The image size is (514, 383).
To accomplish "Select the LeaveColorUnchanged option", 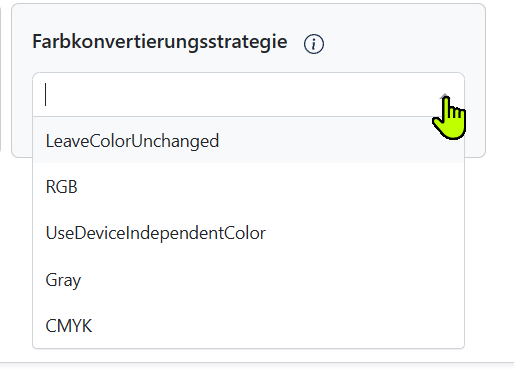I will (x=248, y=140).
